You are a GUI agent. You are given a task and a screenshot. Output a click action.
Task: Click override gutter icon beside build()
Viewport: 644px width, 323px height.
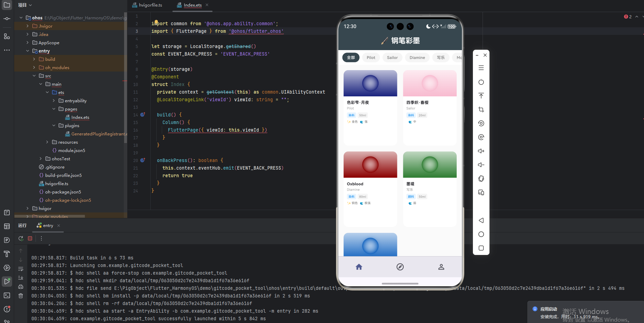click(x=142, y=114)
